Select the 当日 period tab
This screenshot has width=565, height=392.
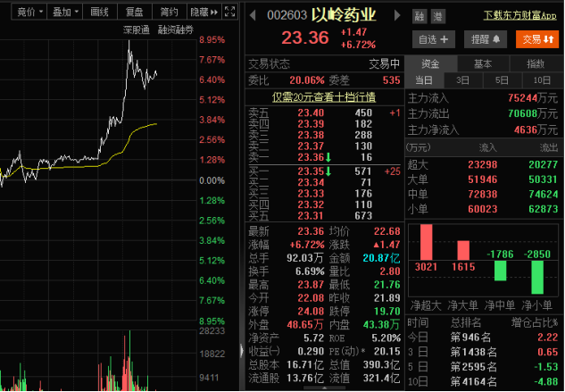[424, 80]
